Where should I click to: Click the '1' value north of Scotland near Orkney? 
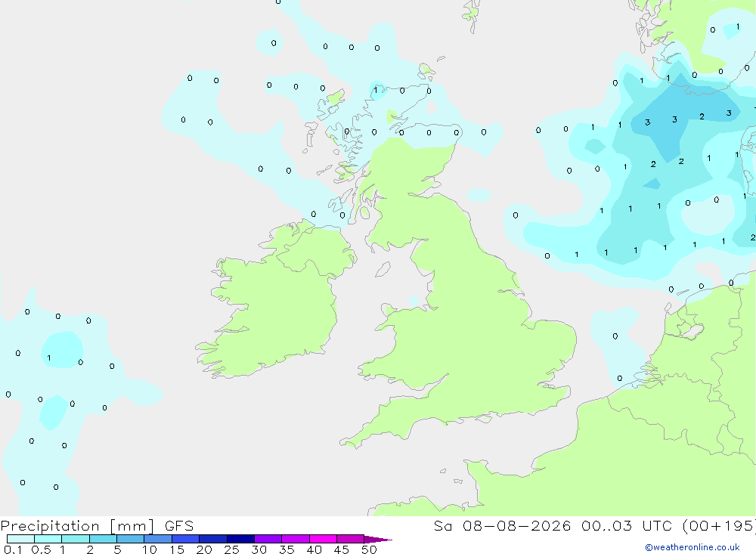[376, 90]
